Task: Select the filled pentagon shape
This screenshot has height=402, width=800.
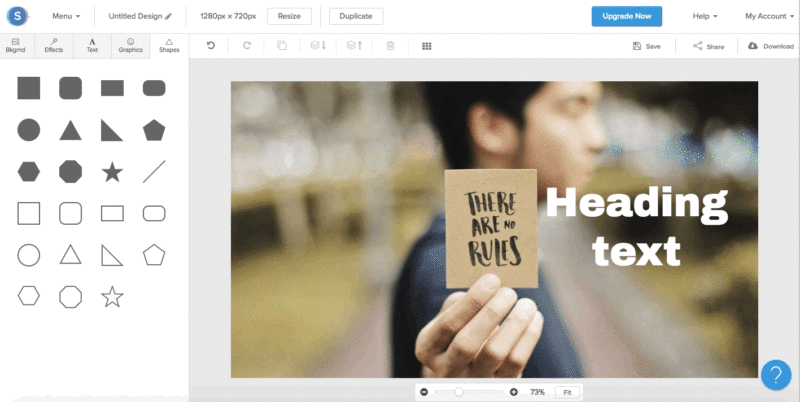Action: click(154, 130)
